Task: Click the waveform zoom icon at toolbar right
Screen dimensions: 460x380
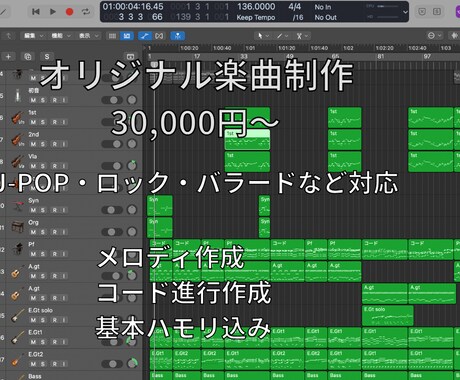Action: coord(455,36)
